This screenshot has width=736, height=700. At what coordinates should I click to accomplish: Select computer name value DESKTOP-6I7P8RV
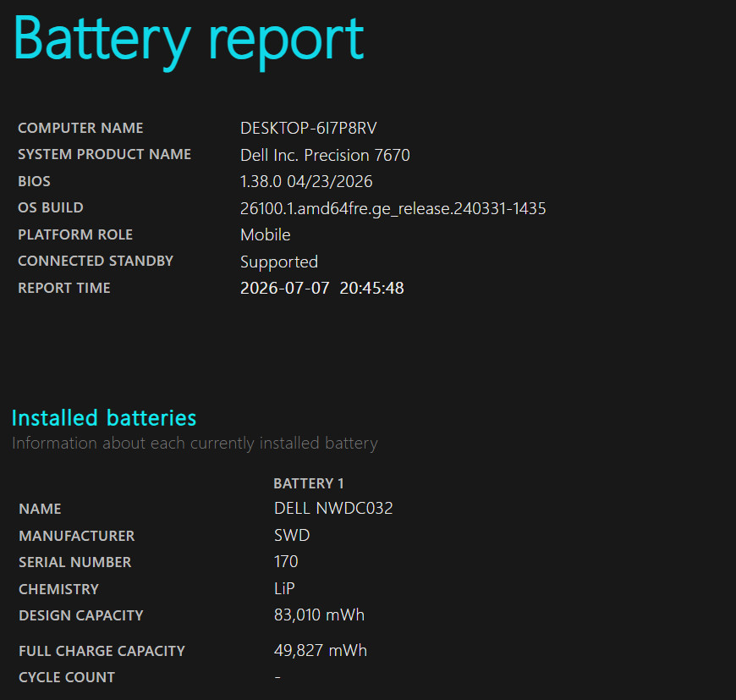point(309,128)
